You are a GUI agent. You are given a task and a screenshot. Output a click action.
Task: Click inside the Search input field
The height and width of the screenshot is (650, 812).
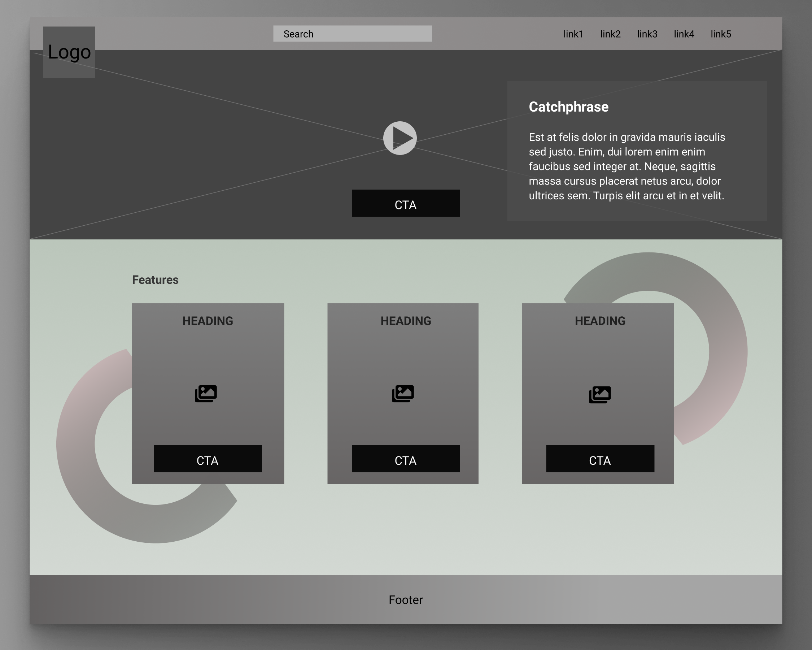(353, 34)
